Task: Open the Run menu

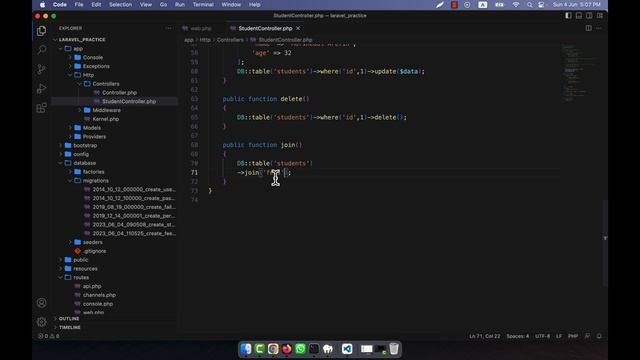Action: coord(180,4)
